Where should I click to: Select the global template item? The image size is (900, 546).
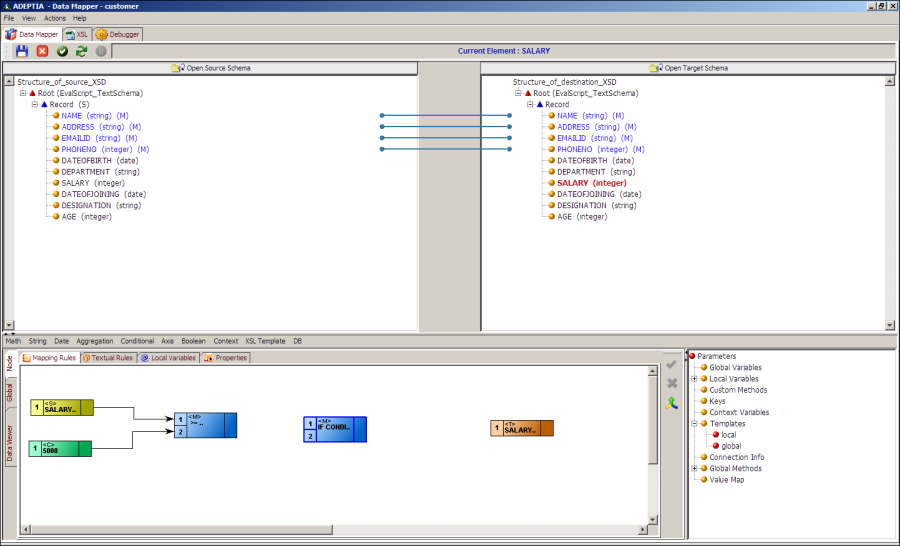tap(731, 446)
